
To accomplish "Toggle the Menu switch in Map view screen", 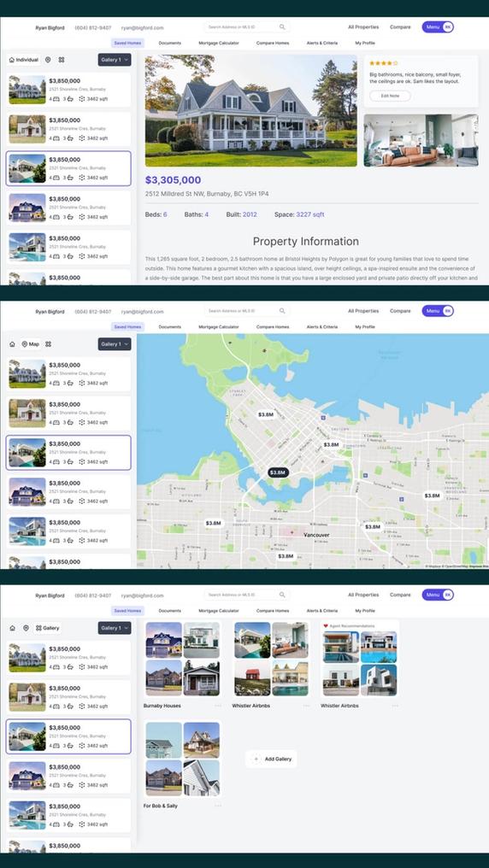I will coord(438,311).
